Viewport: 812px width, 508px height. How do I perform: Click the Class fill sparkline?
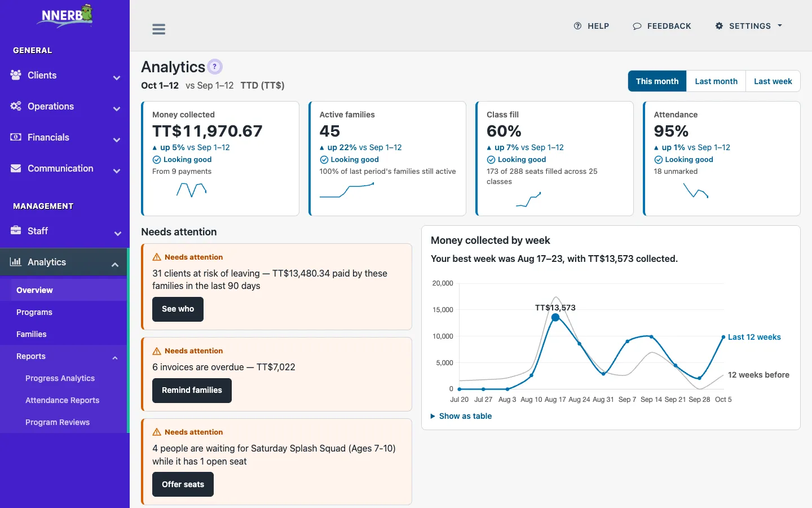coord(528,200)
